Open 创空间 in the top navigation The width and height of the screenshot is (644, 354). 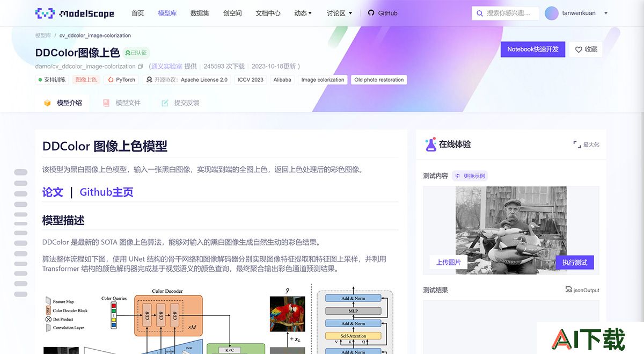point(232,13)
